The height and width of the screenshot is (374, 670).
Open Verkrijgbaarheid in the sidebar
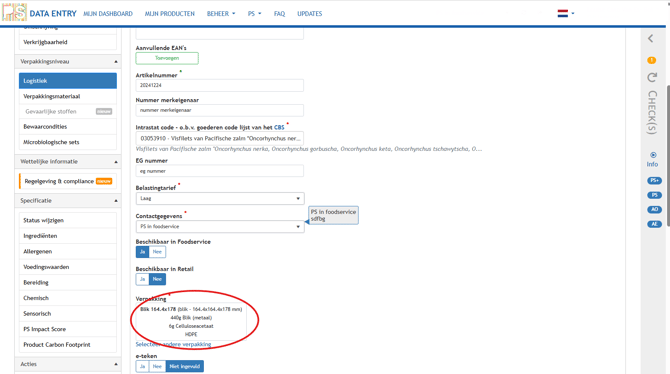click(68, 42)
